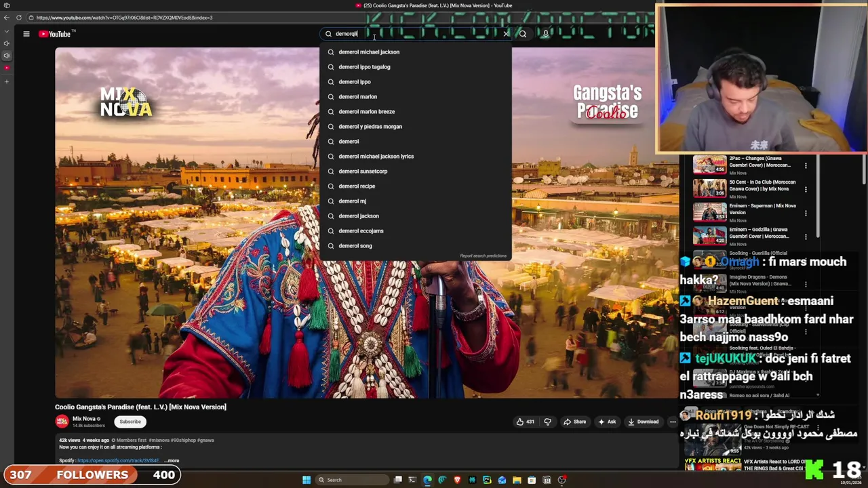Dislike the video with thumbs down
The width and height of the screenshot is (868, 488).
coord(547,422)
